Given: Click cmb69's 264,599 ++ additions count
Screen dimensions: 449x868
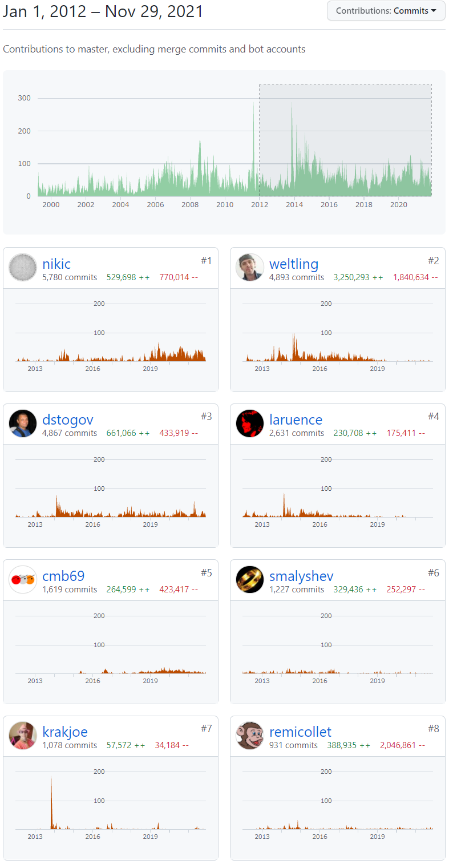Looking at the screenshot, I should (128, 590).
